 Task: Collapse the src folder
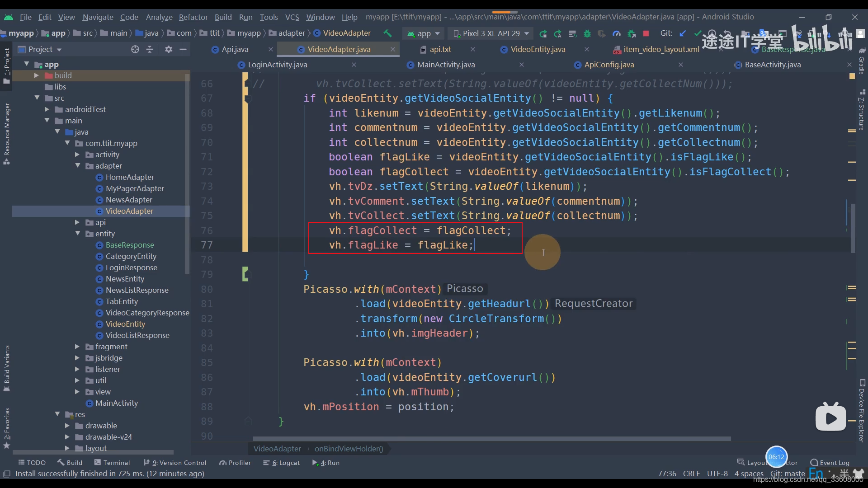(37, 98)
